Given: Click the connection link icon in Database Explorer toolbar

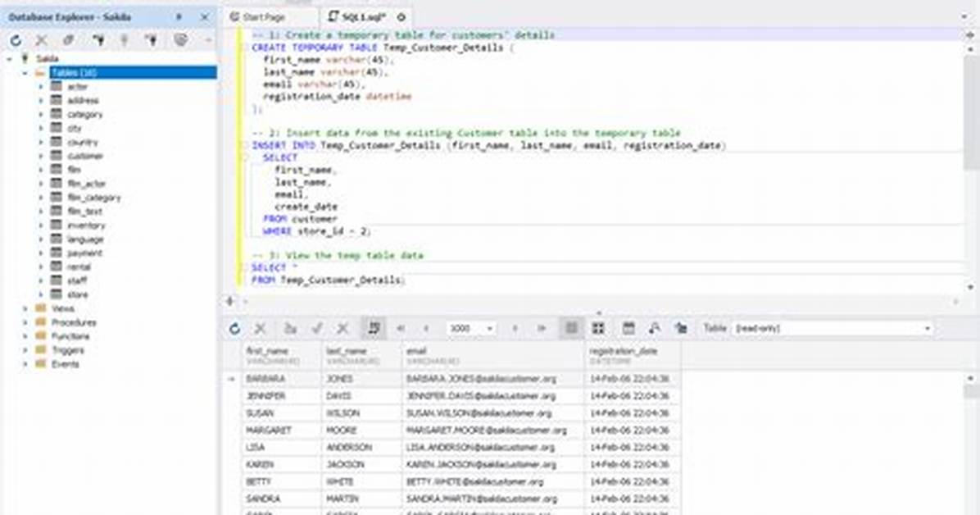Looking at the screenshot, I should click(68, 41).
